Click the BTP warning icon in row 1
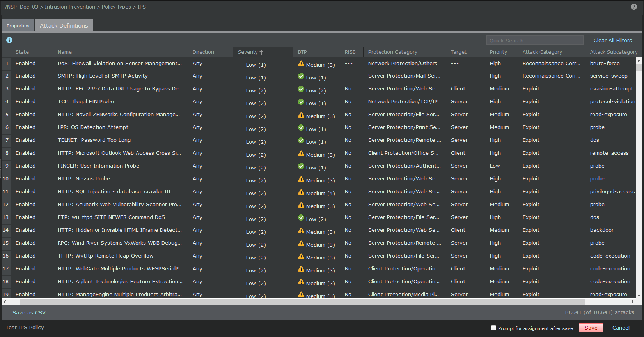 301,64
